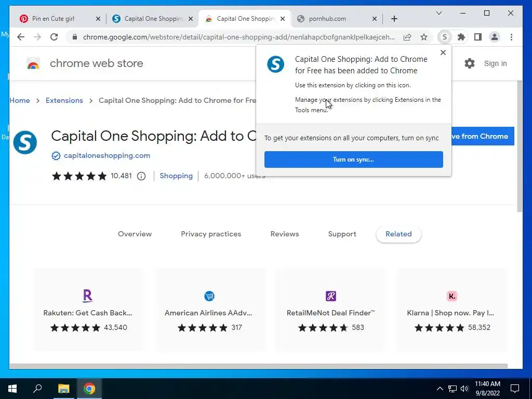Select the Related tab
The width and height of the screenshot is (532, 399).
(x=398, y=234)
